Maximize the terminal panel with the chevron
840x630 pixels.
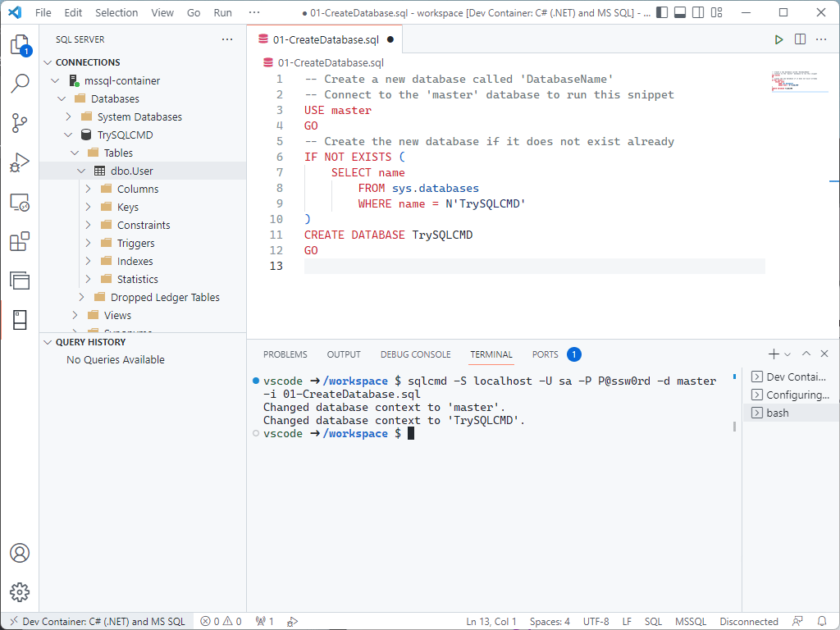pyautogui.click(x=806, y=354)
